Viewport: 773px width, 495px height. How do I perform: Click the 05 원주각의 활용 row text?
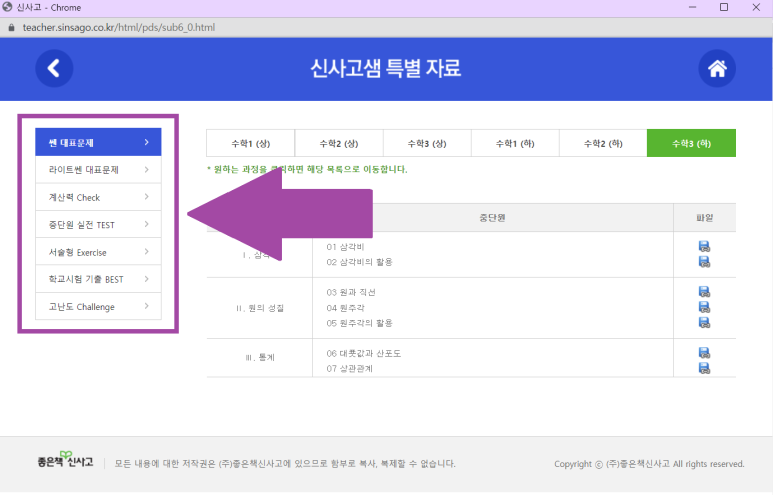tap(359, 323)
